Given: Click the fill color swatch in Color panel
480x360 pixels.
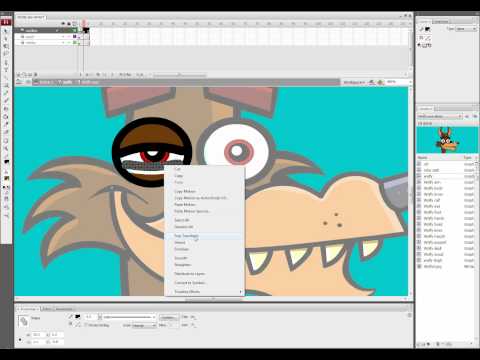Looking at the screenshot, I should coord(427,38).
